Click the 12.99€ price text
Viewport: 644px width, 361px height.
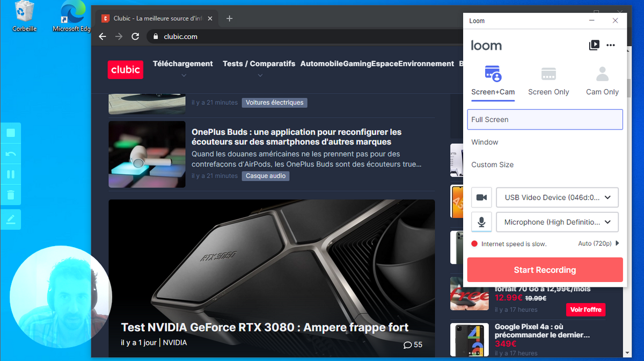[x=508, y=298]
